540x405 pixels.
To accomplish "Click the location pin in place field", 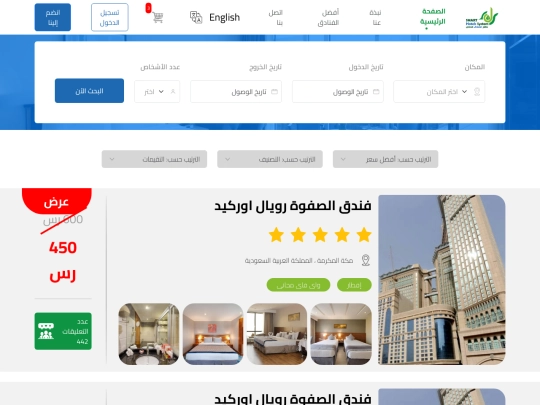I will coord(477,92).
